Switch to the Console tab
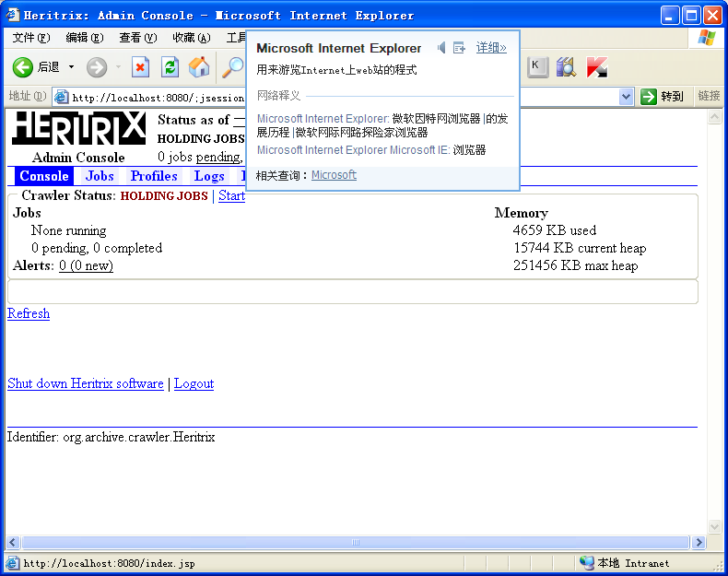Image resolution: width=728 pixels, height=576 pixels. [x=44, y=176]
